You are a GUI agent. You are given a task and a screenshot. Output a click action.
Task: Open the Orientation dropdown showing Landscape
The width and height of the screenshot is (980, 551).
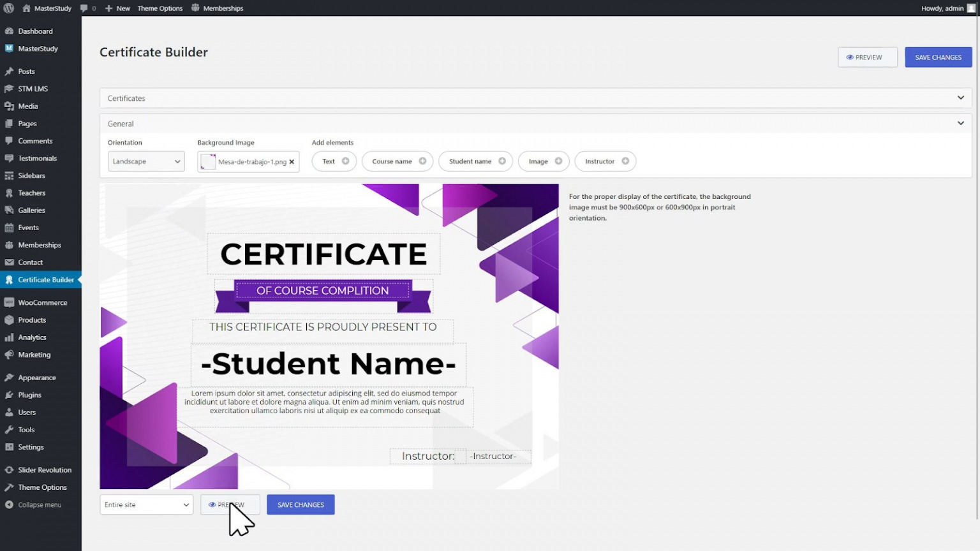click(x=146, y=161)
